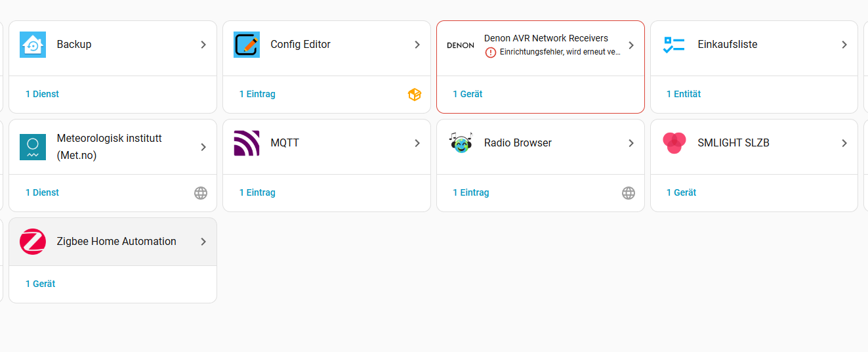Click the Met.no integration icon
Viewport: 868px width, 352px height.
tap(33, 147)
